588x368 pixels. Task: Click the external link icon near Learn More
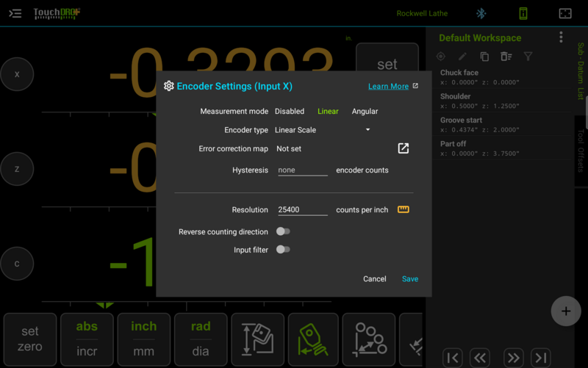click(415, 86)
